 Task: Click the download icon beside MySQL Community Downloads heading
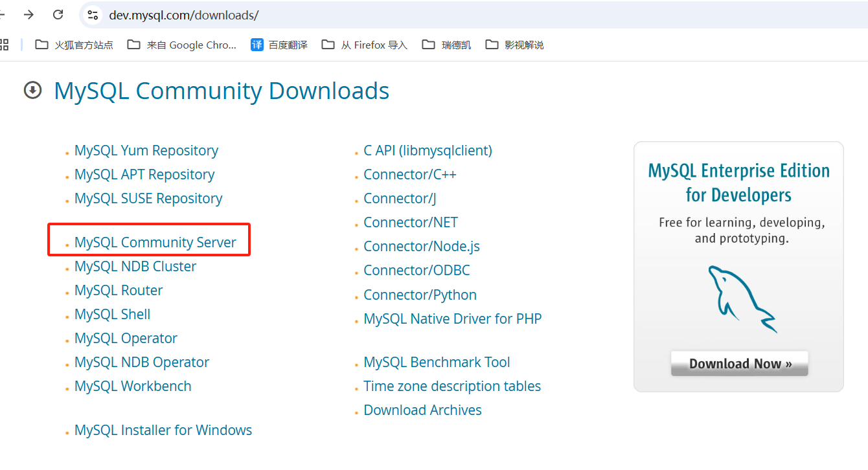tap(32, 91)
